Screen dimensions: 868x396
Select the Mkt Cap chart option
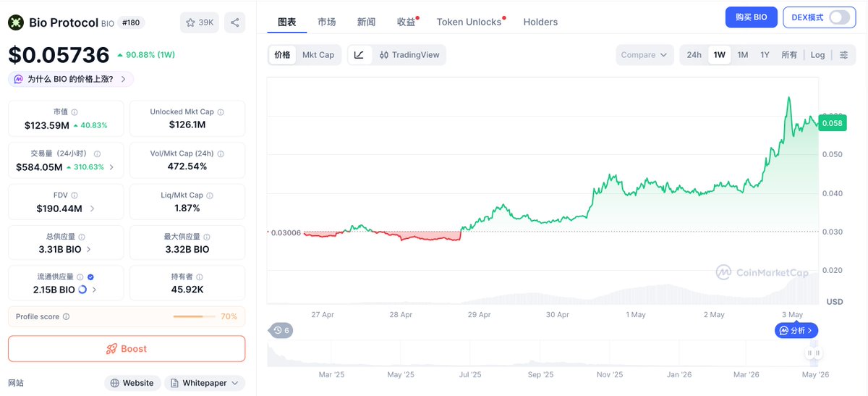click(318, 55)
